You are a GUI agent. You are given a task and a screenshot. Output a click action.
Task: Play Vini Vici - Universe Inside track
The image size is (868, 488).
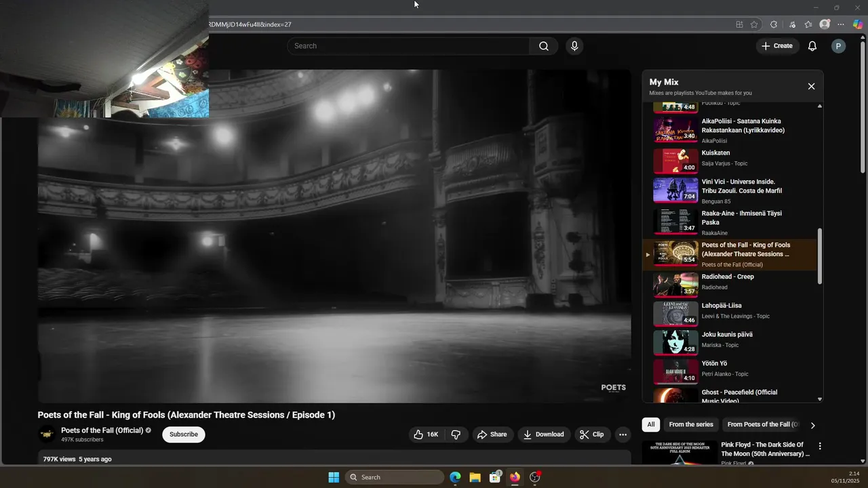730,191
